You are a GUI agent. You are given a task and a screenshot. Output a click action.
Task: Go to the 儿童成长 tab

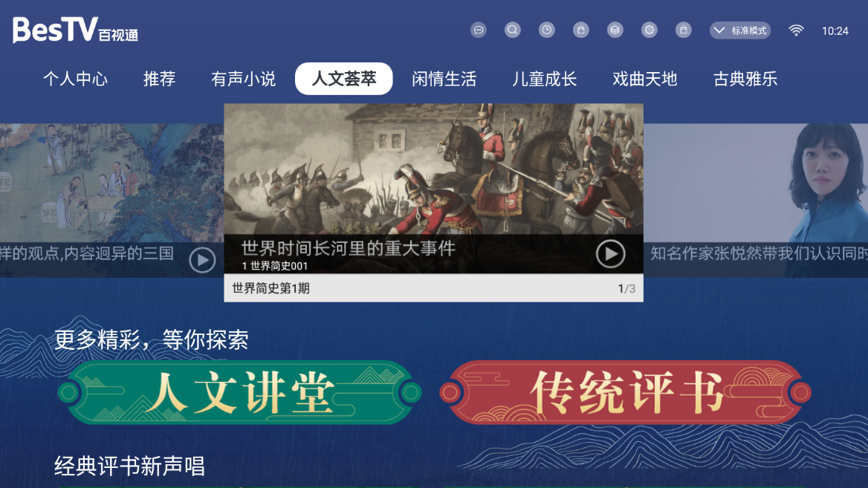(544, 79)
